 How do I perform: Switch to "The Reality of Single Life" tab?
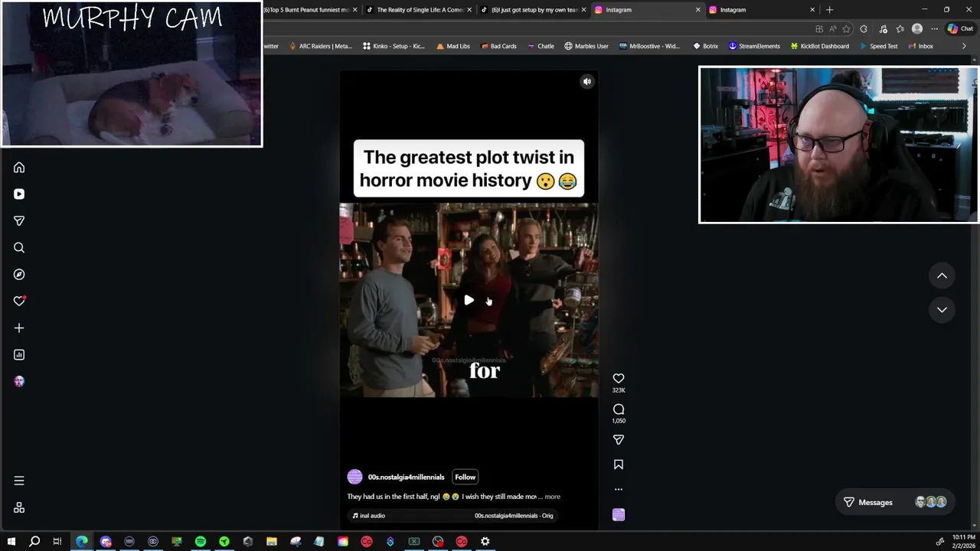pos(417,10)
